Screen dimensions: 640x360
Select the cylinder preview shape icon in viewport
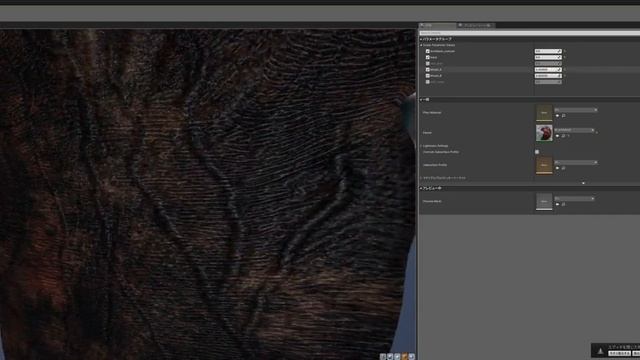[383, 357]
